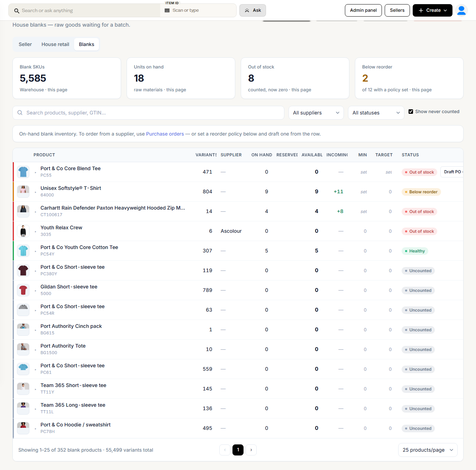Set min for Unisex Softstyle T-Shirt
Image resolution: width=476 pixels, height=470 pixels.
pyautogui.click(x=364, y=192)
